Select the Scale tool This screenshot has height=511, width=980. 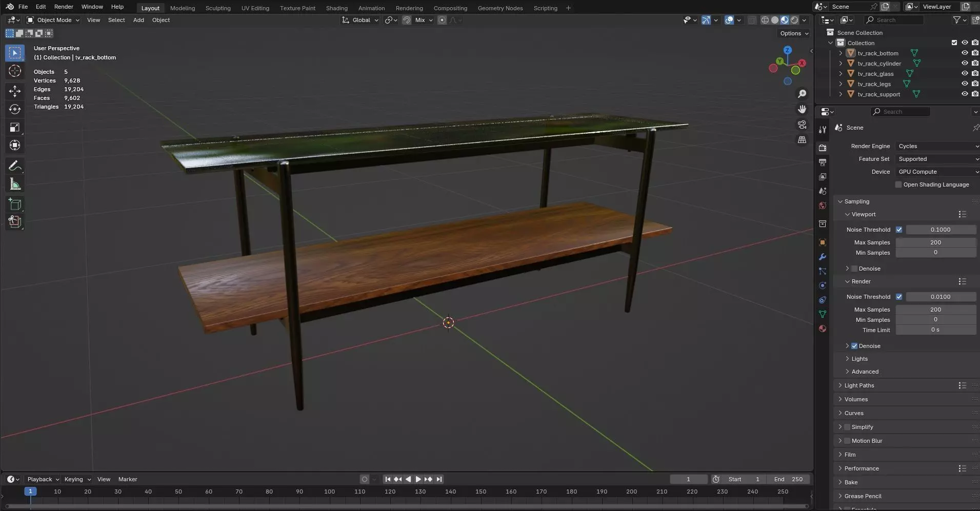(x=15, y=127)
